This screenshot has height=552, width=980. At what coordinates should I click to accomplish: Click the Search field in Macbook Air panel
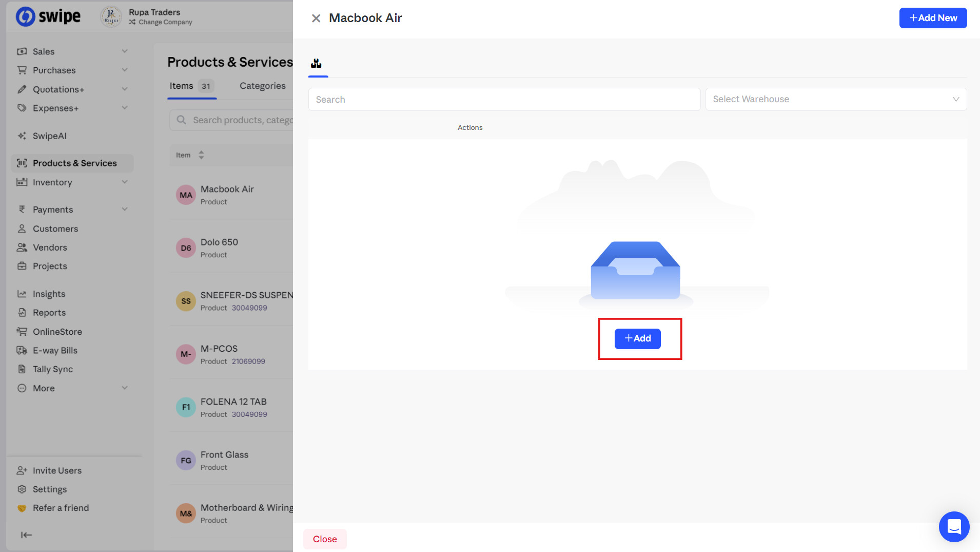(504, 99)
